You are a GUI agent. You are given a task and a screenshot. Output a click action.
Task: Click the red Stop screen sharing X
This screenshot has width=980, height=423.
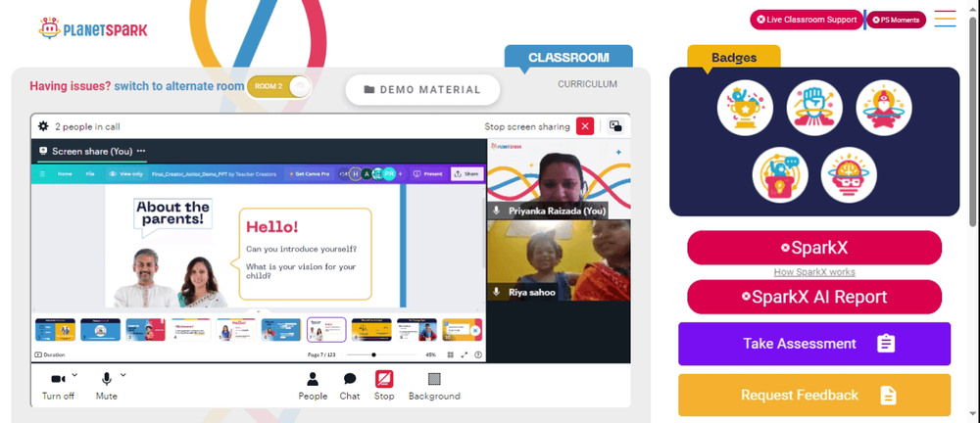(585, 126)
